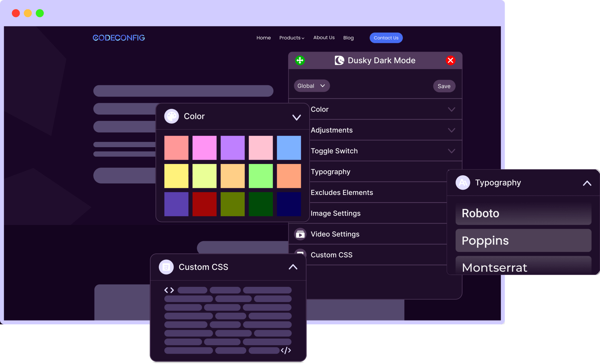
Task: Pick the indigo purple color swatch
Action: click(176, 204)
